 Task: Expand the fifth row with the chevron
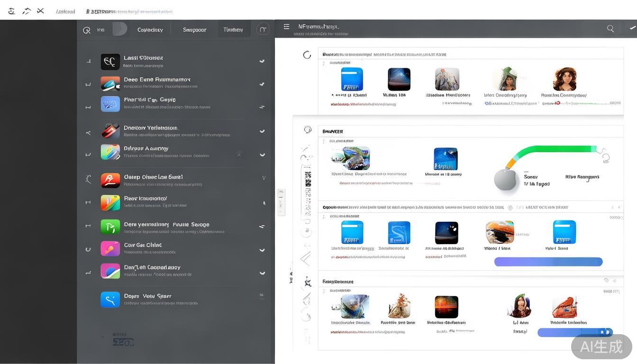(x=262, y=155)
